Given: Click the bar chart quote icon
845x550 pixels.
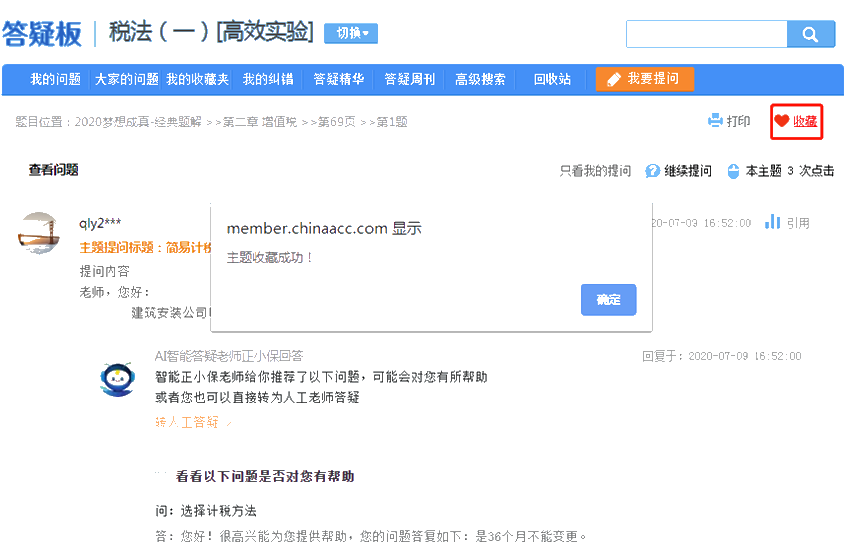Looking at the screenshot, I should 772,222.
